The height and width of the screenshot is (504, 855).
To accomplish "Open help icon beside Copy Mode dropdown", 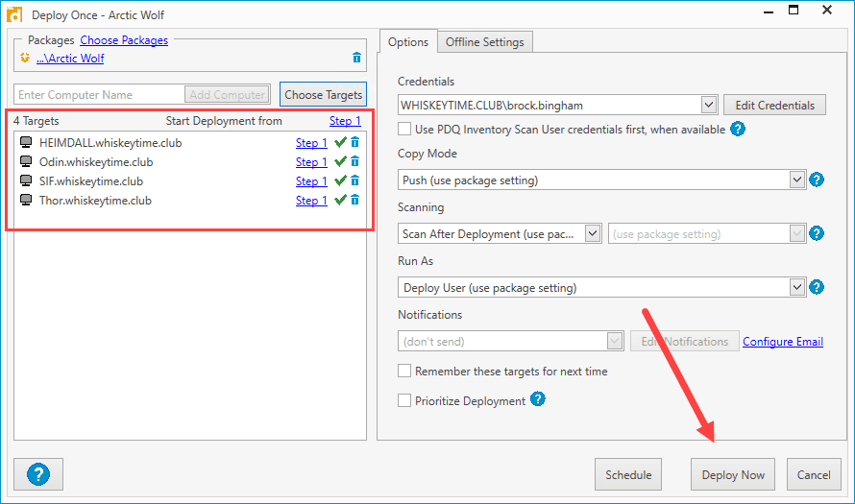I will (817, 180).
